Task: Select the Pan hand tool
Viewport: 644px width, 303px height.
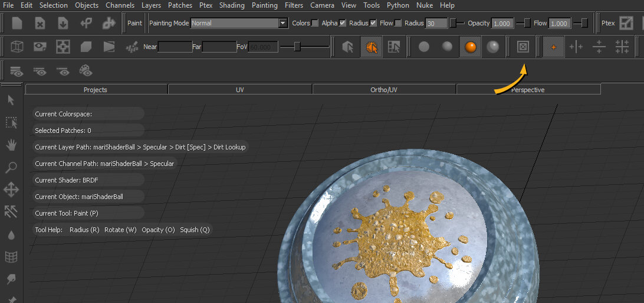Action: (x=11, y=145)
